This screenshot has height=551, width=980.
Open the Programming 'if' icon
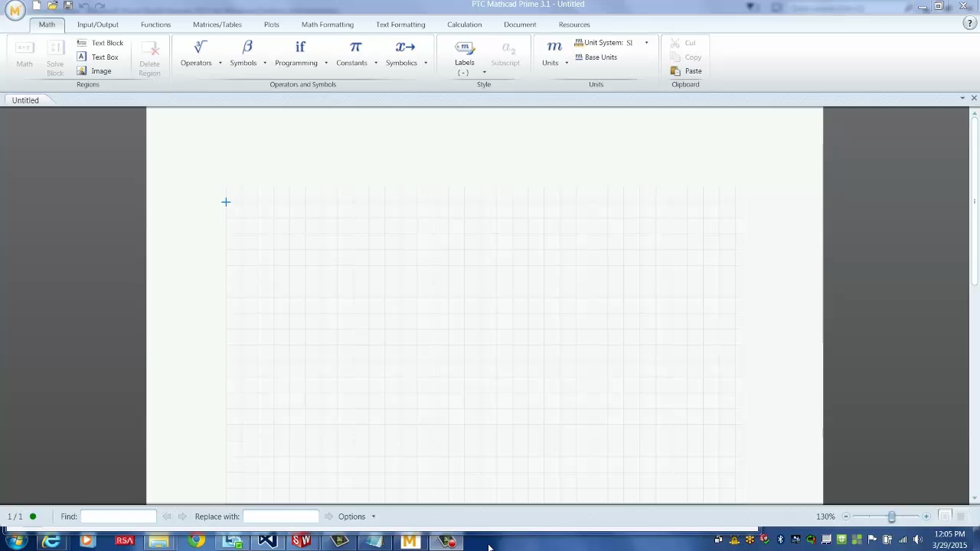(x=300, y=47)
